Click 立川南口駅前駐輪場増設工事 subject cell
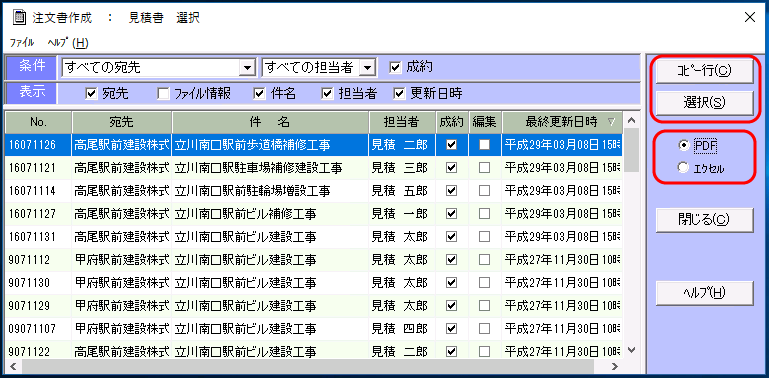769x378 pixels. pos(270,191)
